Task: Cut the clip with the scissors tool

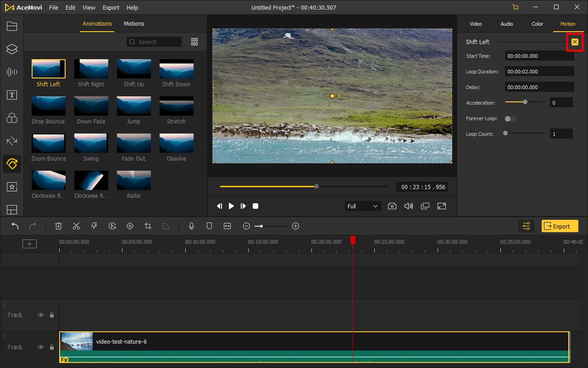Action: [76, 226]
